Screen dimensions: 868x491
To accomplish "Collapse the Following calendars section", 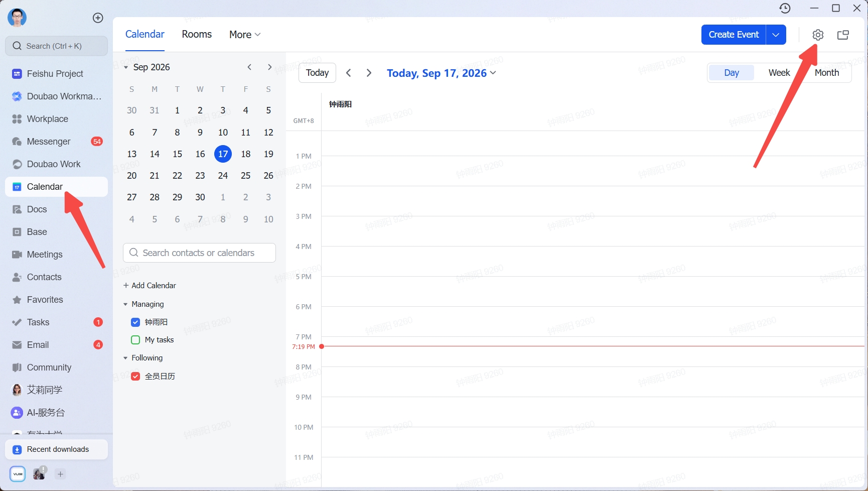I will [125, 358].
